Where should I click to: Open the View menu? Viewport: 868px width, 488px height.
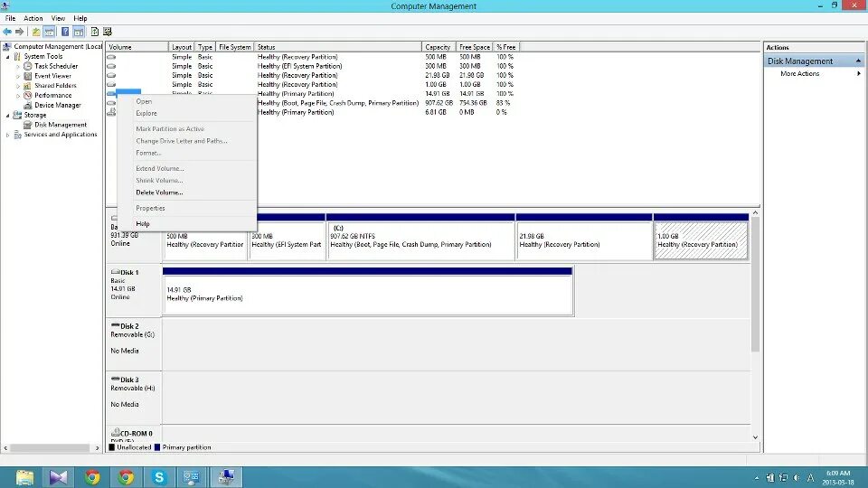[x=58, y=18]
